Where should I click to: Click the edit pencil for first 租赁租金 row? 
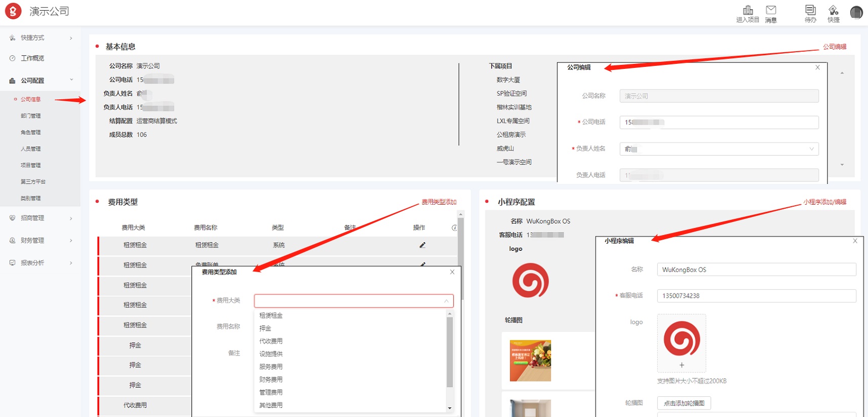coord(422,245)
